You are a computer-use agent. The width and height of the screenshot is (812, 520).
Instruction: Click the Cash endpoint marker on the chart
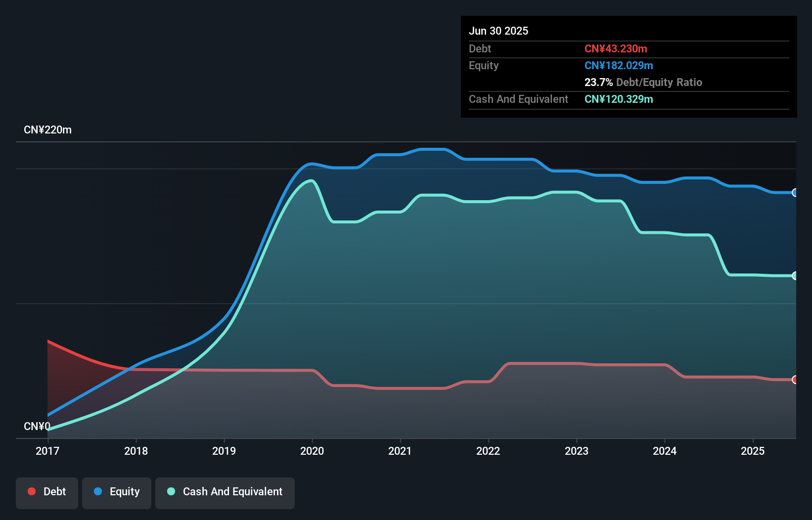[795, 275]
